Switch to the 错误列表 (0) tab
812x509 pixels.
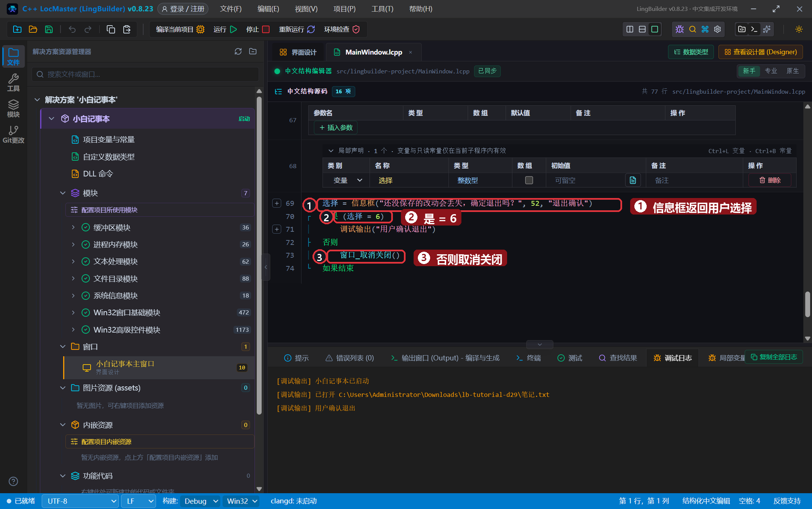tap(350, 358)
